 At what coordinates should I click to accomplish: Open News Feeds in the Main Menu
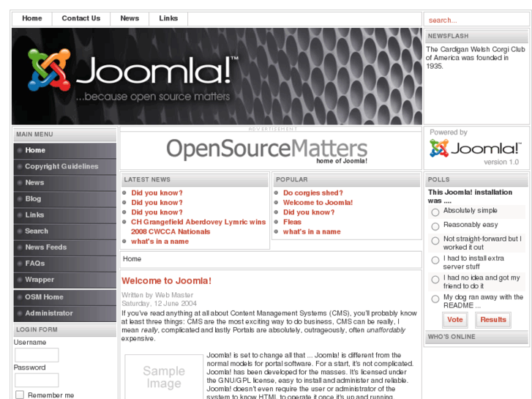(x=65, y=247)
